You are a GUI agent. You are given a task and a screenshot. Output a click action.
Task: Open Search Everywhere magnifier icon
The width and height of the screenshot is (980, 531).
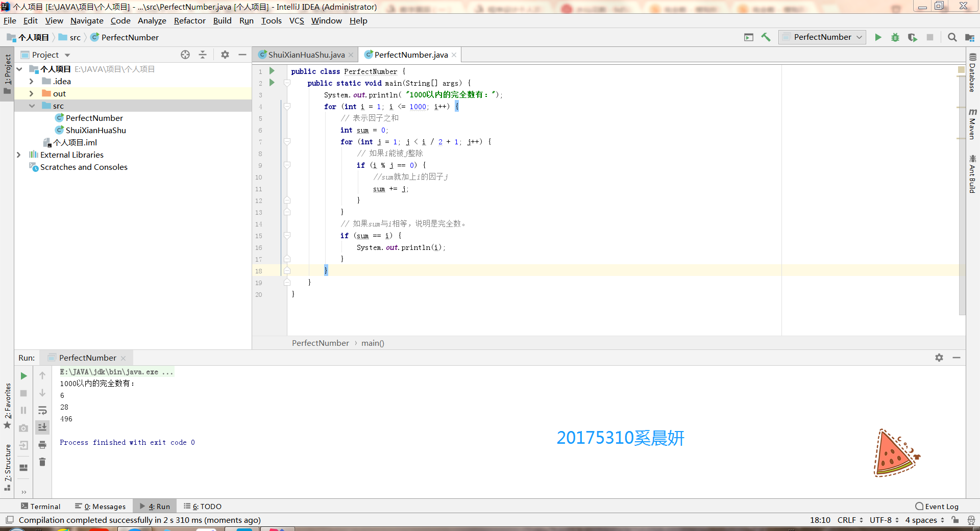pyautogui.click(x=952, y=37)
